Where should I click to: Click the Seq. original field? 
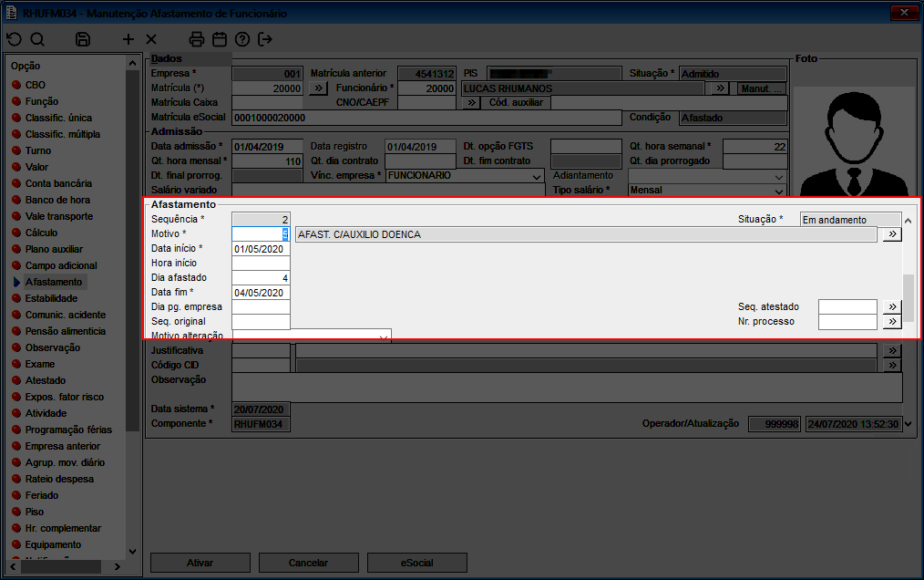261,322
